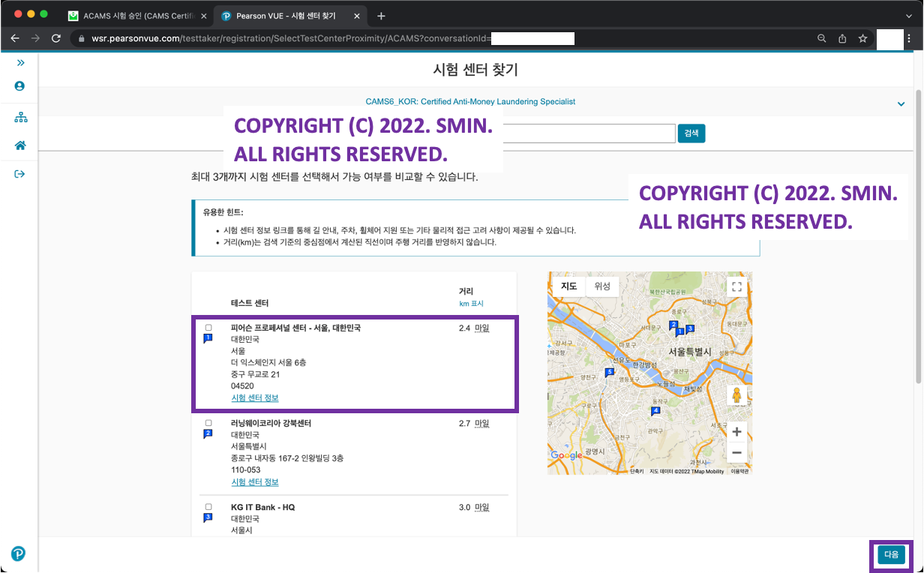Expand the left sidebar with double chevron
The image size is (924, 573).
pyautogui.click(x=20, y=63)
